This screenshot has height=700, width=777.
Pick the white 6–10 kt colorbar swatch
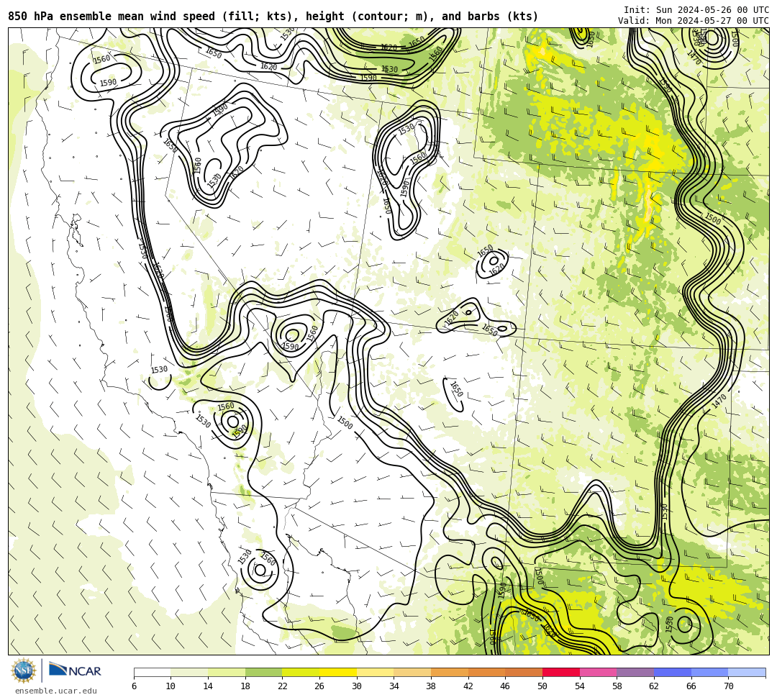click(x=152, y=672)
